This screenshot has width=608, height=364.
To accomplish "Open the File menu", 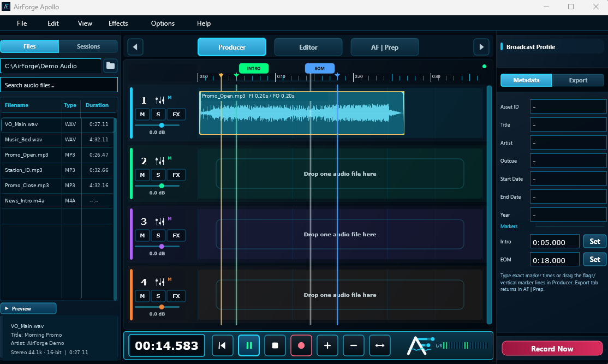I will [22, 23].
